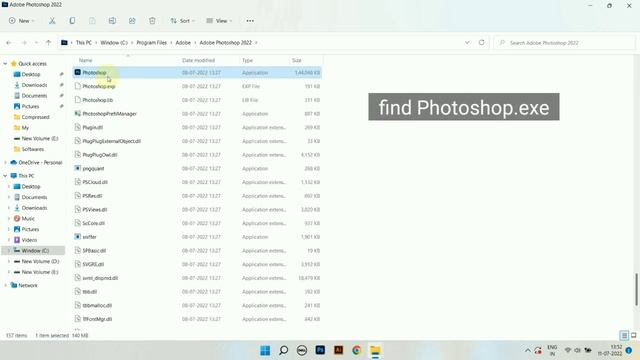The image size is (640, 360).
Task: Expand OneDrive - Personal tree node
Action: (x=5, y=162)
